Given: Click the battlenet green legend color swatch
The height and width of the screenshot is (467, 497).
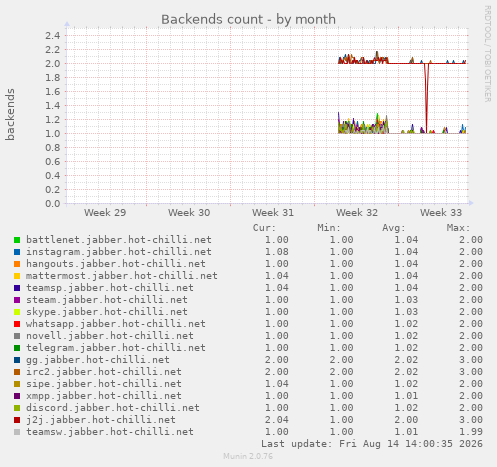Looking at the screenshot, I should pyautogui.click(x=17, y=240).
